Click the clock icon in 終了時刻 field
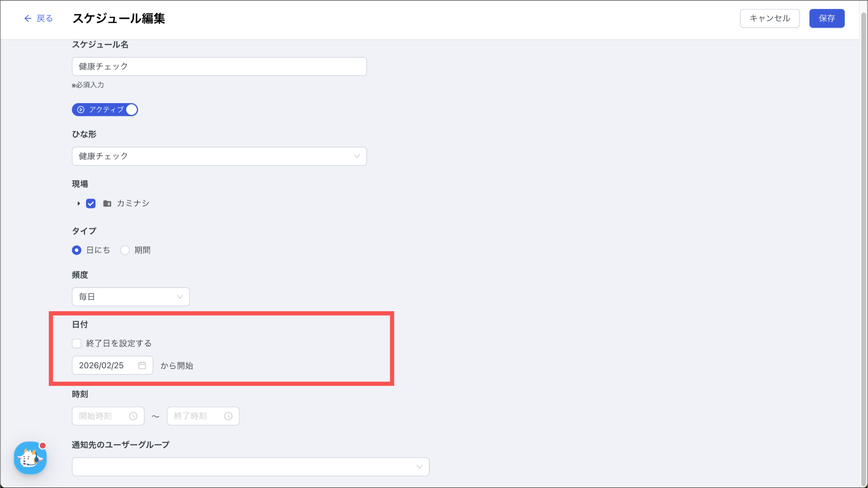The image size is (868, 488). click(x=228, y=416)
